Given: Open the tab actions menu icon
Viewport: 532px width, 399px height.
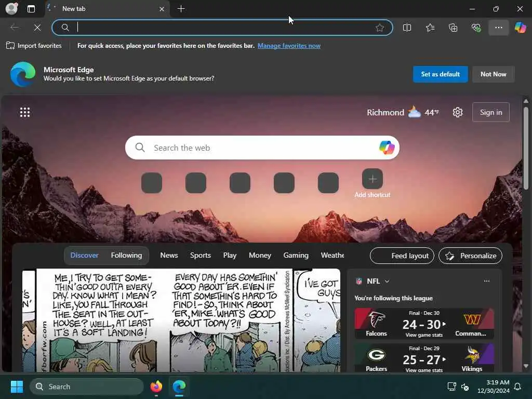Looking at the screenshot, I should [x=31, y=9].
